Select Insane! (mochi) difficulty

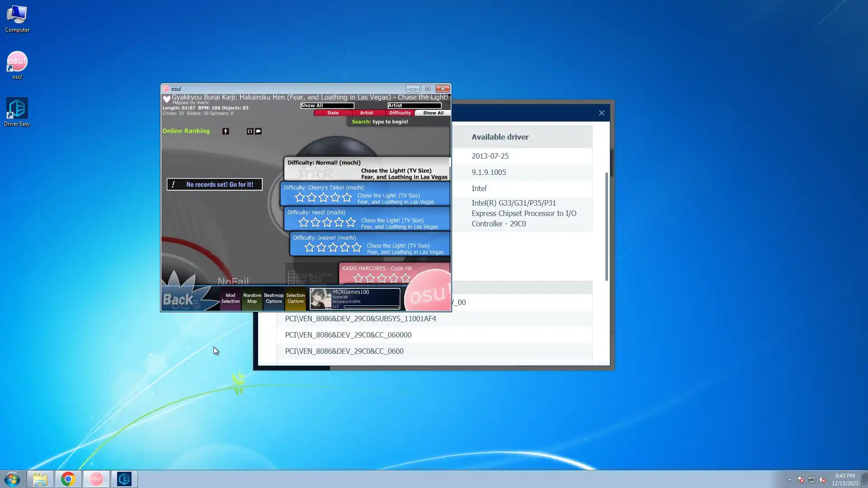[x=370, y=244]
